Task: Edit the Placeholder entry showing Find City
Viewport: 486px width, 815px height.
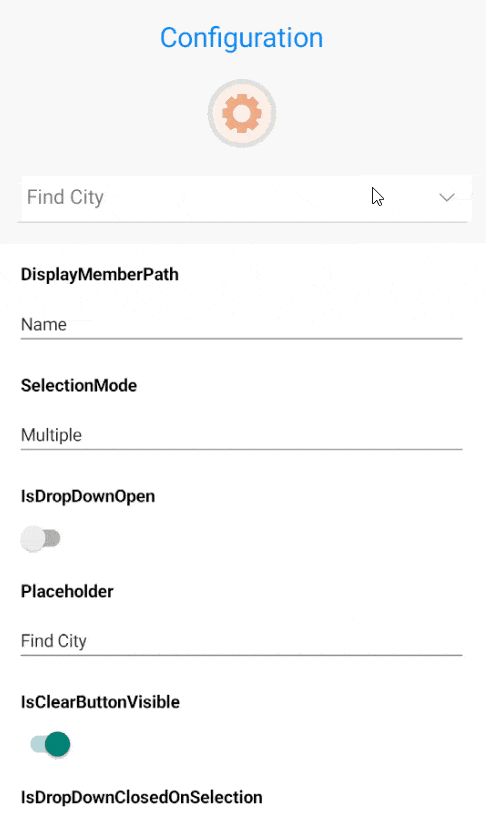Action: pos(242,641)
